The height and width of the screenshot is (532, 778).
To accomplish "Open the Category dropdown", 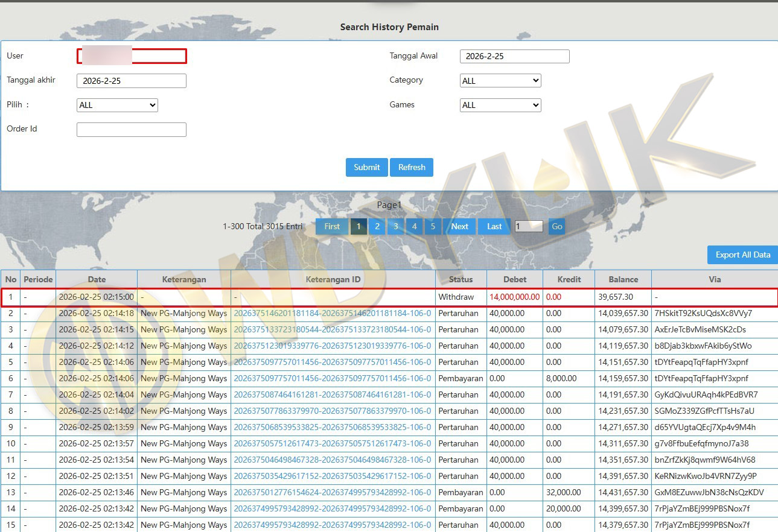I will click(500, 81).
